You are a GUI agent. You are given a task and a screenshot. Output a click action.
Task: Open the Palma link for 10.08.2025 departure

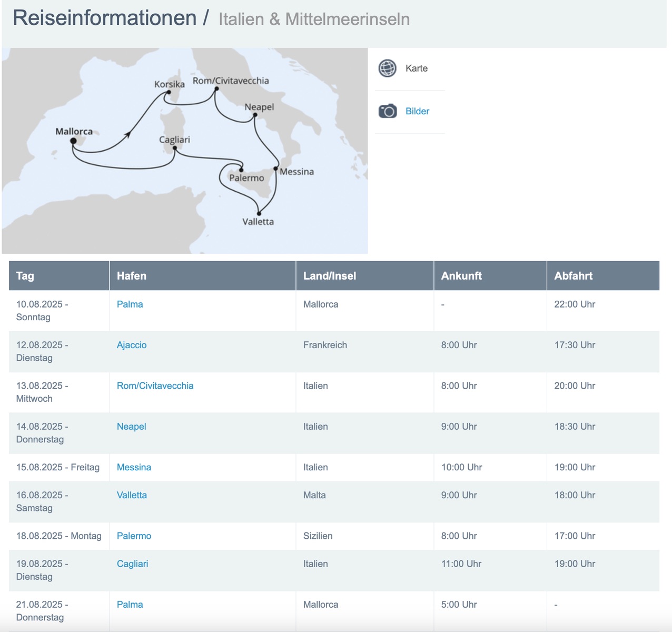pyautogui.click(x=130, y=304)
